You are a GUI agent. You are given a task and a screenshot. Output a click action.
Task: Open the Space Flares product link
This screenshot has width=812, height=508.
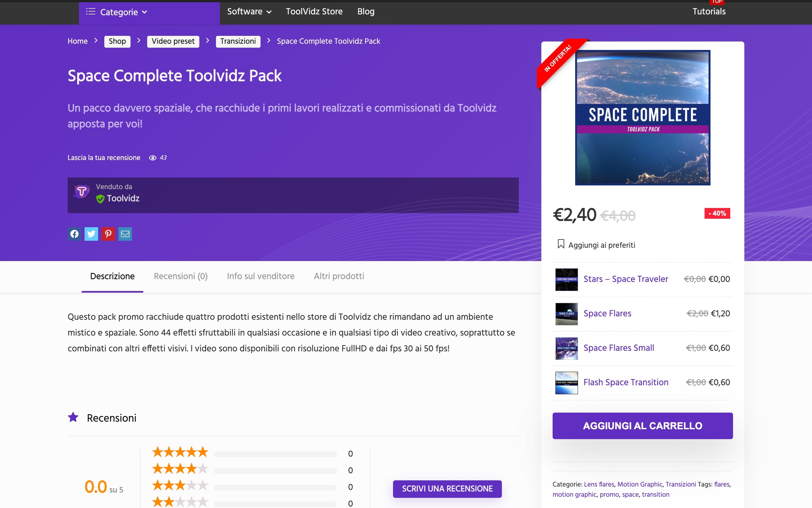[607, 314]
